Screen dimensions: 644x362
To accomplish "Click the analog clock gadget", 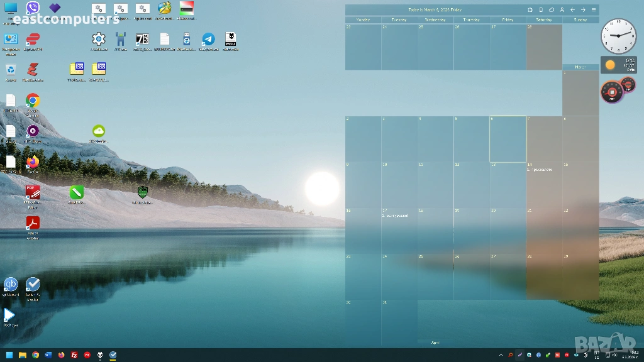I will point(619,36).
